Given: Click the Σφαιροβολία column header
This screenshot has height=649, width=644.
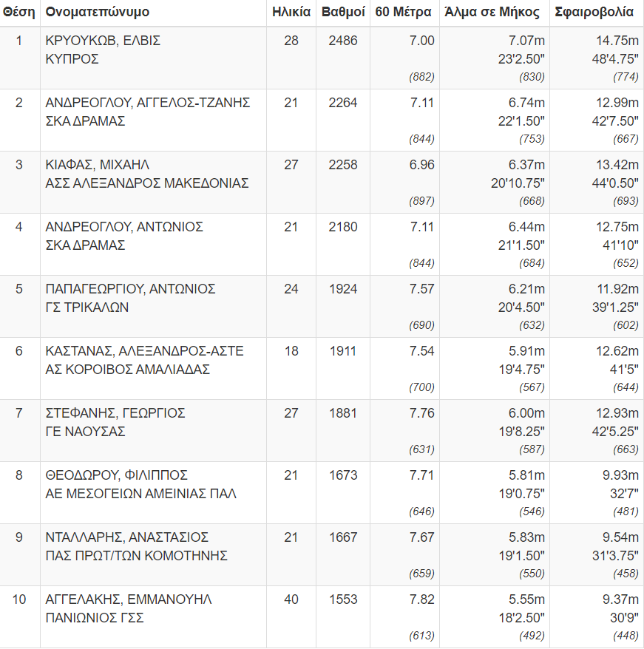Looking at the screenshot, I should (x=594, y=13).
